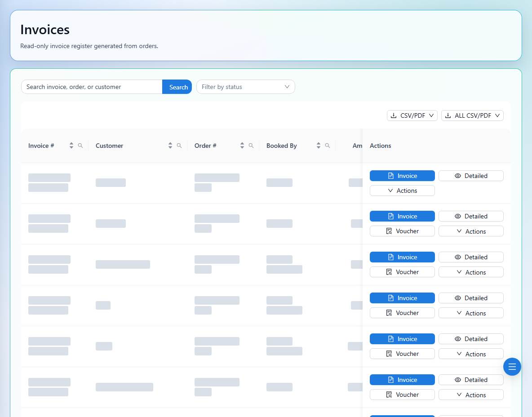Expand Actions dropdown in fifth row
The image size is (532, 417).
point(471,354)
